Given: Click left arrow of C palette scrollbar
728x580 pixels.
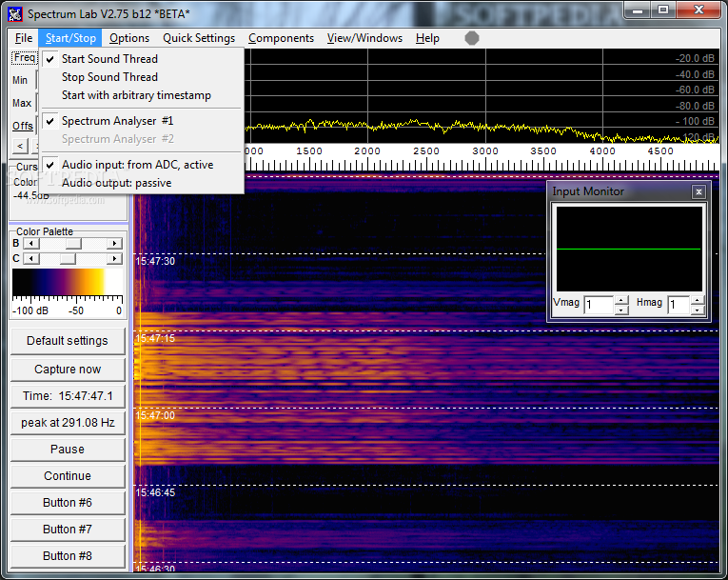Looking at the screenshot, I should [x=30, y=259].
